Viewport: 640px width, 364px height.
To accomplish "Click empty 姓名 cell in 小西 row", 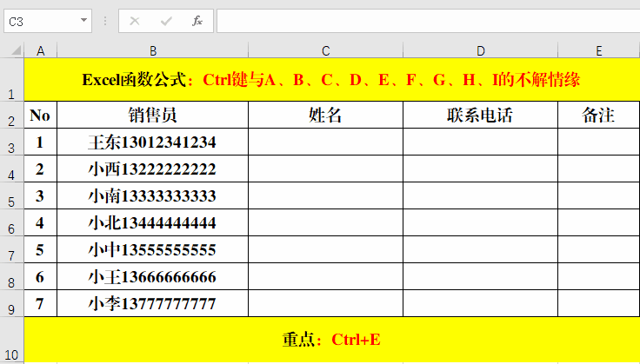I will click(325, 169).
